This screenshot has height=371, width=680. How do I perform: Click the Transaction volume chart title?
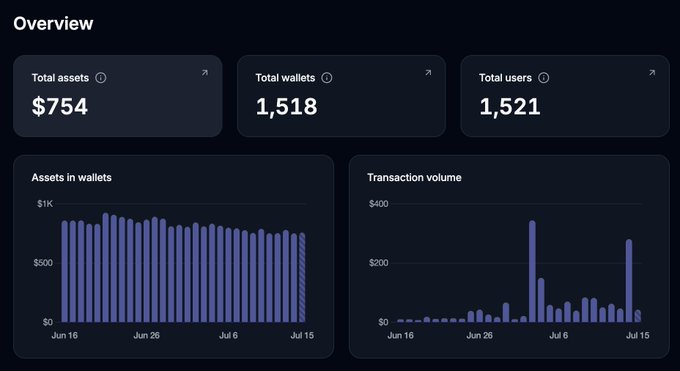click(414, 177)
